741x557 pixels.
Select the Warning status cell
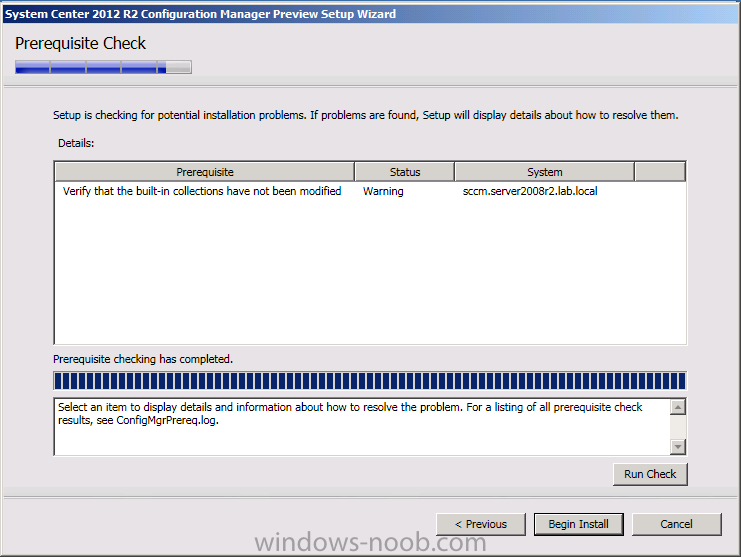pos(383,191)
